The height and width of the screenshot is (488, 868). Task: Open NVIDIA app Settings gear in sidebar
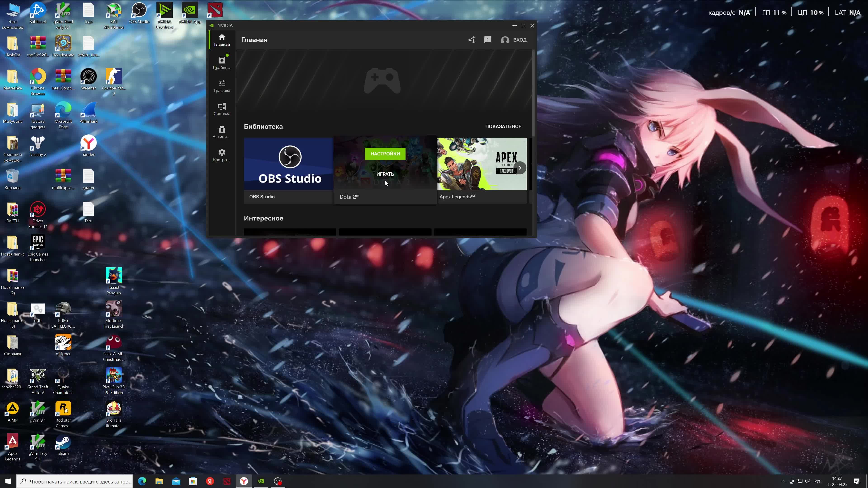222,155
